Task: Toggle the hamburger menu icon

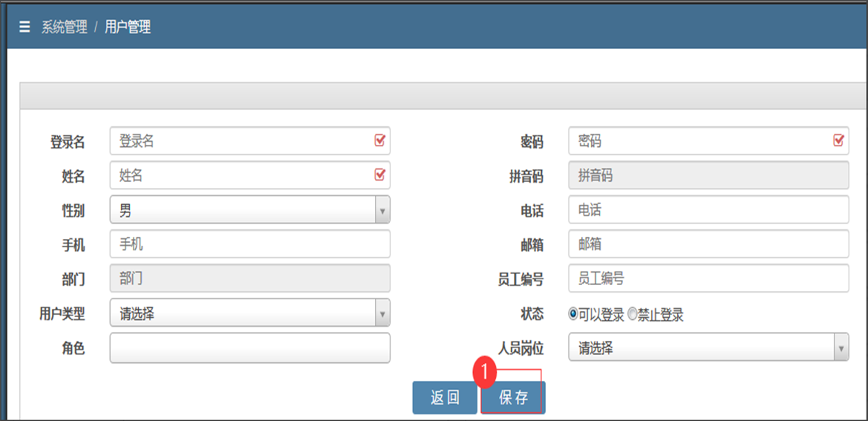Action: 25,27
